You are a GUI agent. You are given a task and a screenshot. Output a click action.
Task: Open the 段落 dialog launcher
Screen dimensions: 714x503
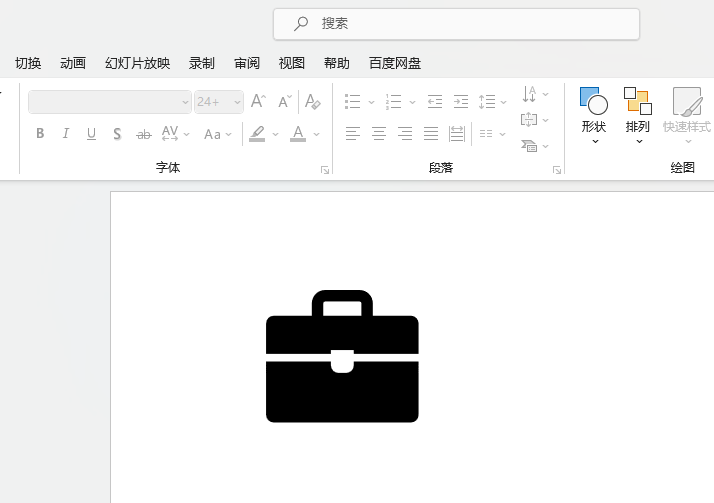[x=557, y=170]
